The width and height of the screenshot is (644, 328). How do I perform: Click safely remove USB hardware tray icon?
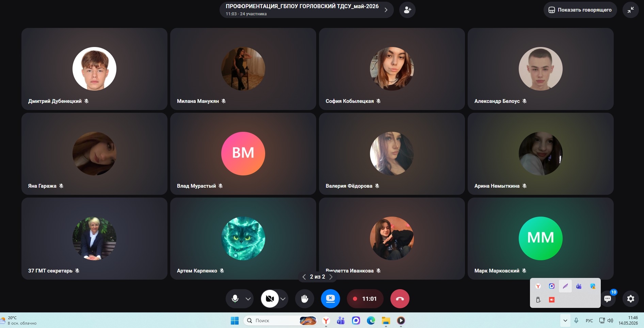pos(538,300)
